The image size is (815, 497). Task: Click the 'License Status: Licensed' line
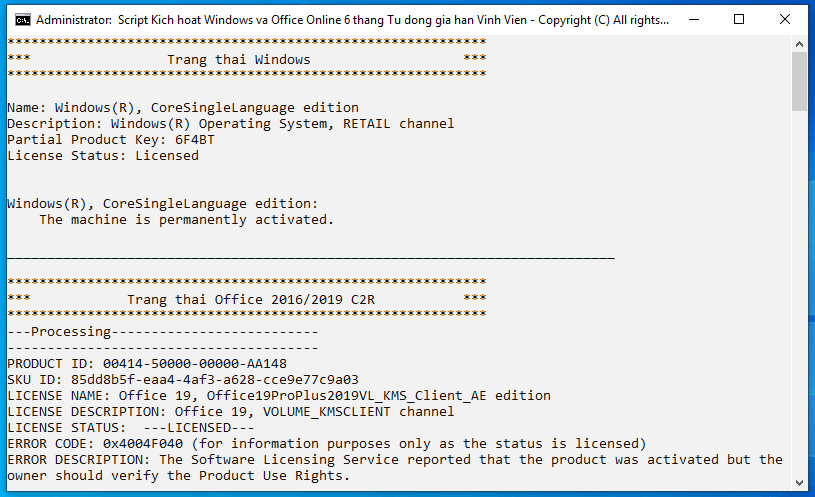[103, 155]
